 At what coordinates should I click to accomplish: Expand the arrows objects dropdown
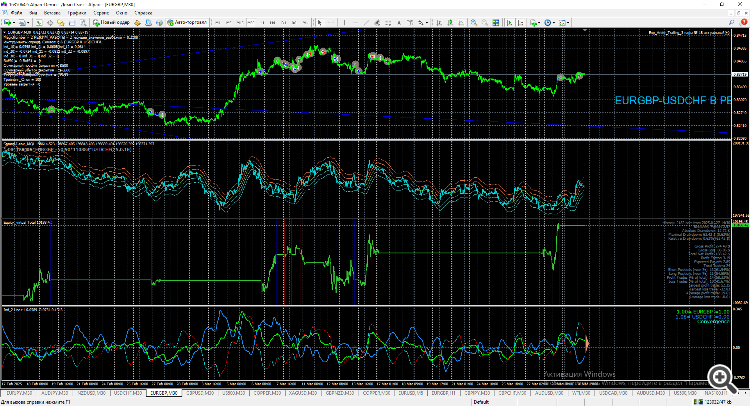click(x=427, y=22)
